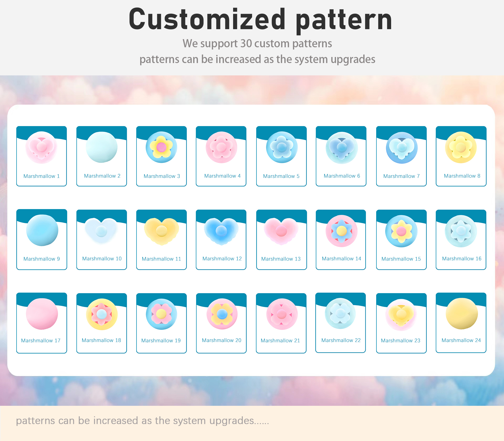504x441 pixels.
Task: Pick the Marshmallow 3 yellow flower icon
Action: (161, 147)
